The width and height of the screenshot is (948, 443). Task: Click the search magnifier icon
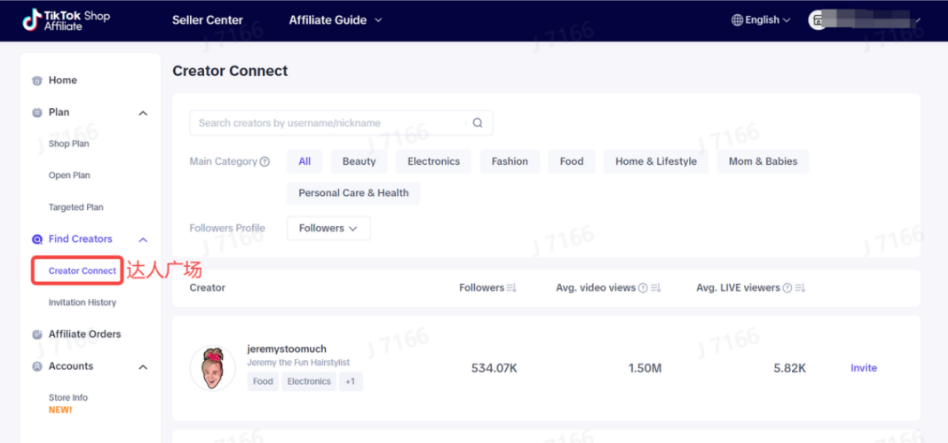pyautogui.click(x=477, y=123)
